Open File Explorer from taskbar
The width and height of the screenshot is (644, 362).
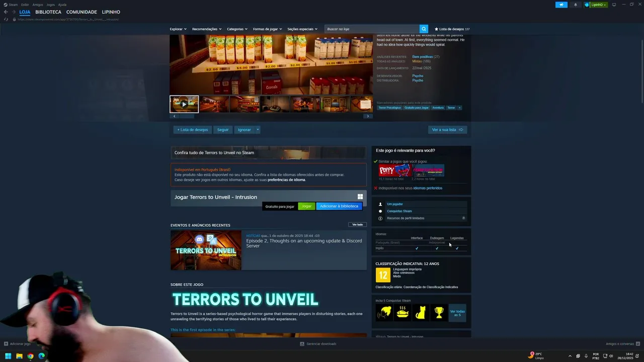19,356
